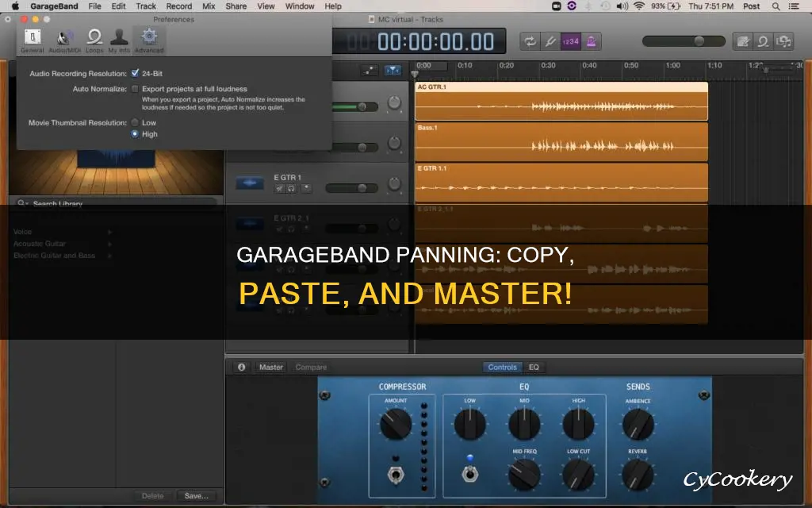Toggle the purple Metronome button
The image size is (812, 508).
tap(591, 41)
